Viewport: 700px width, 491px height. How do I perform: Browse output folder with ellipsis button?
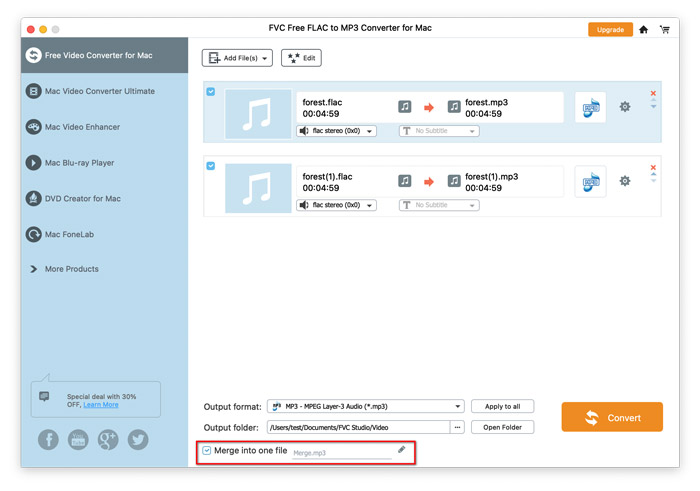click(x=457, y=428)
